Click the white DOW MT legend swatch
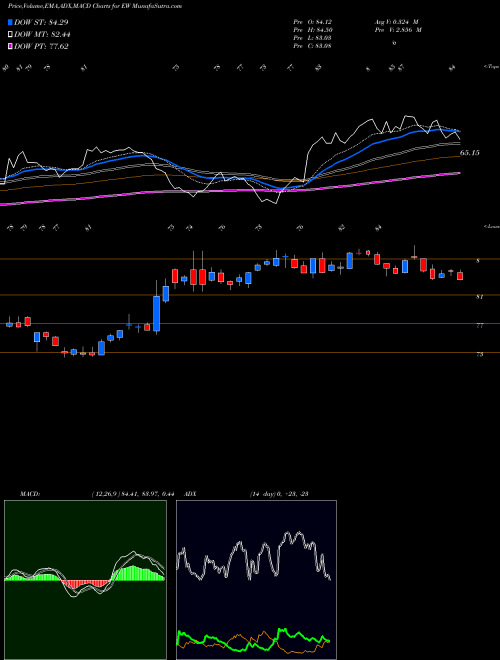The image size is (500, 660). [x=11, y=35]
